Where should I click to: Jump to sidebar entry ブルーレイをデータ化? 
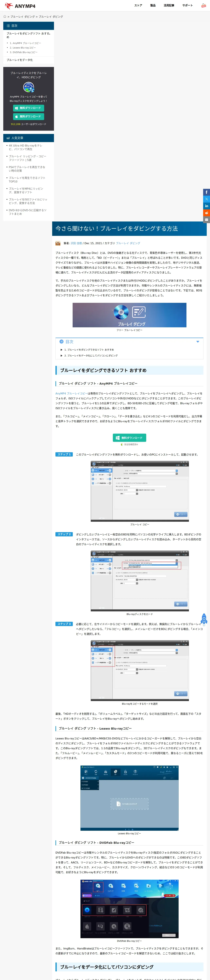(x=19, y=60)
